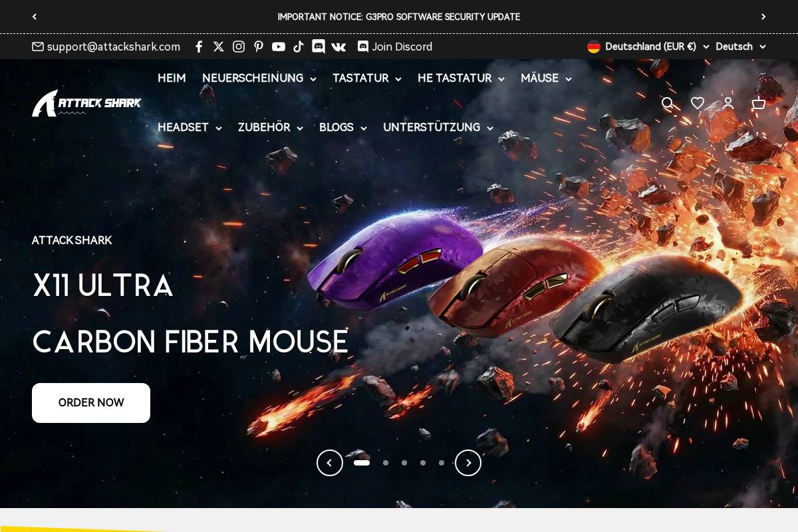Image resolution: width=798 pixels, height=532 pixels.
Task: Click the ORDER NOW button
Action: 91,403
